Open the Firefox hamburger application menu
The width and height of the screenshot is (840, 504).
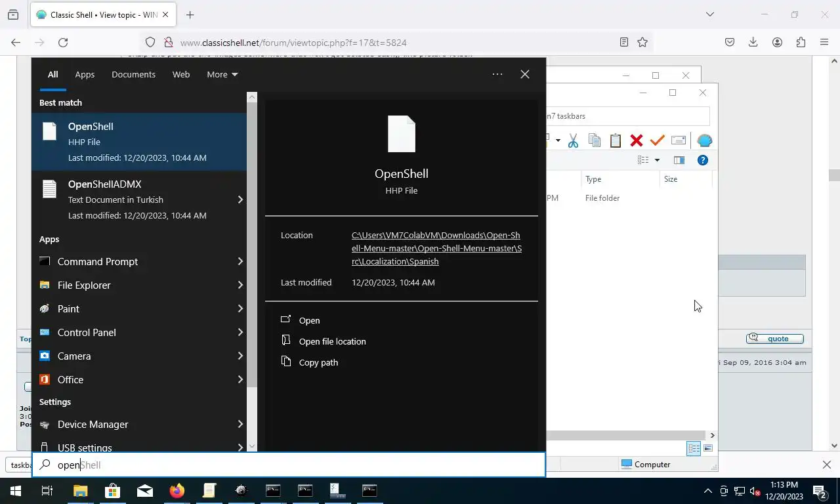coord(824,42)
